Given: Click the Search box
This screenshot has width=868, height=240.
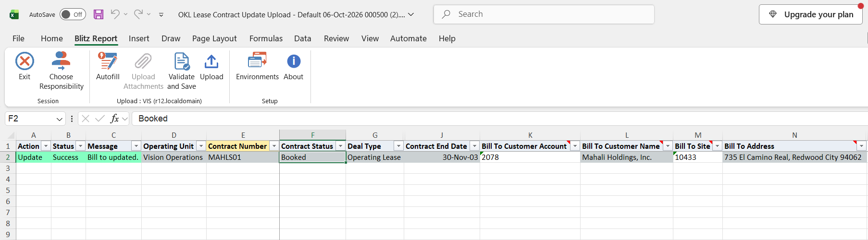Looking at the screenshot, I should click(x=544, y=14).
